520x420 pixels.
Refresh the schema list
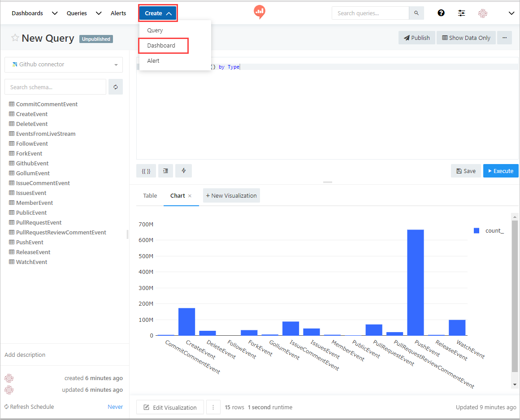click(116, 87)
